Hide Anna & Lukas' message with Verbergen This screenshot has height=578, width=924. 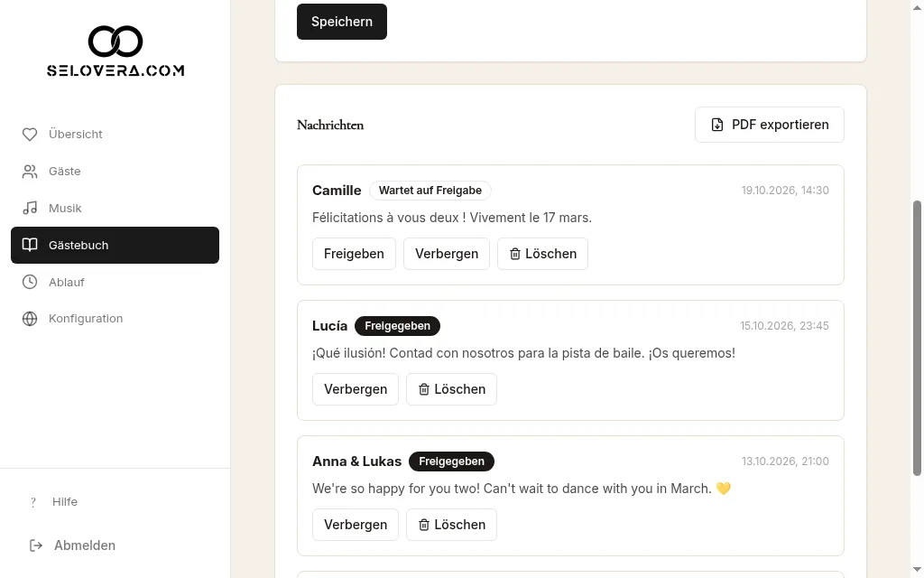point(356,525)
